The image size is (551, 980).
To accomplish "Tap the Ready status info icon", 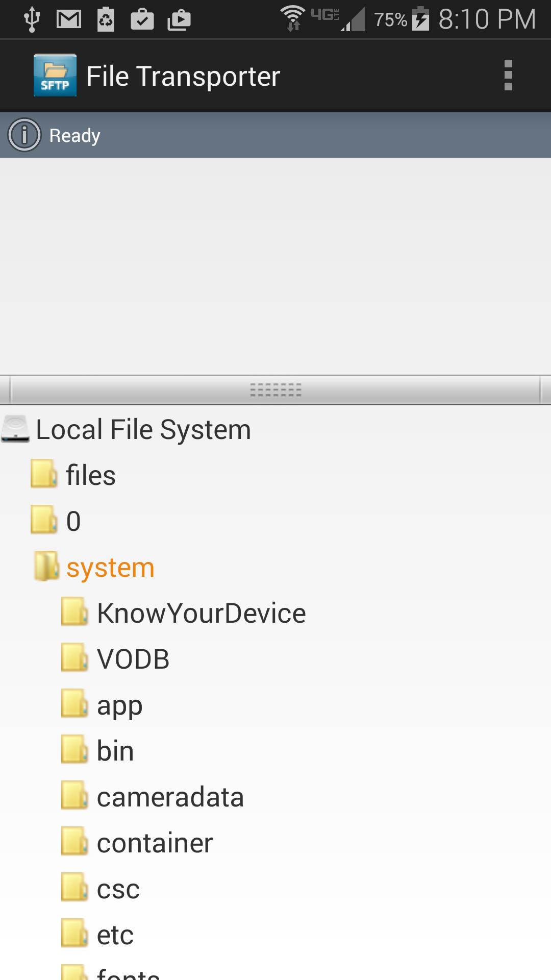I will 24,135.
